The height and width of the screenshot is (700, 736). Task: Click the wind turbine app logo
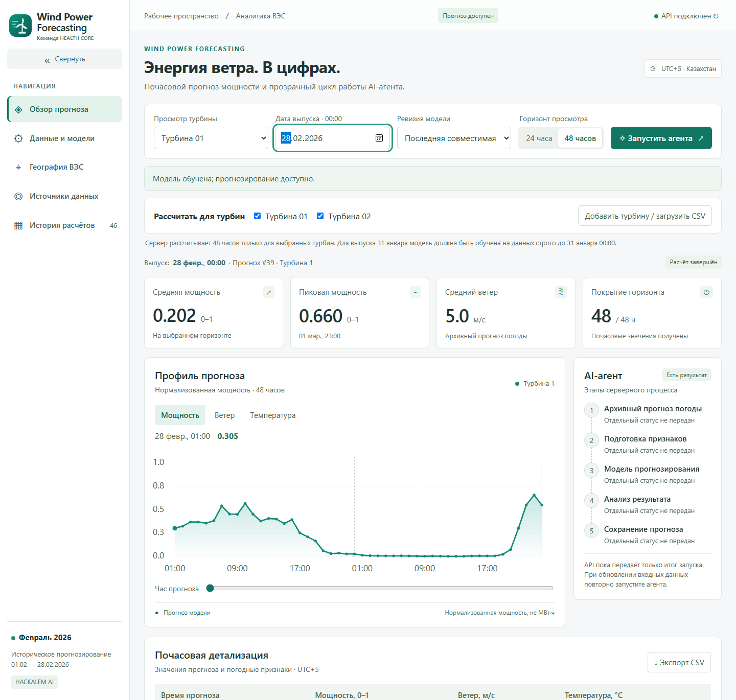click(20, 26)
